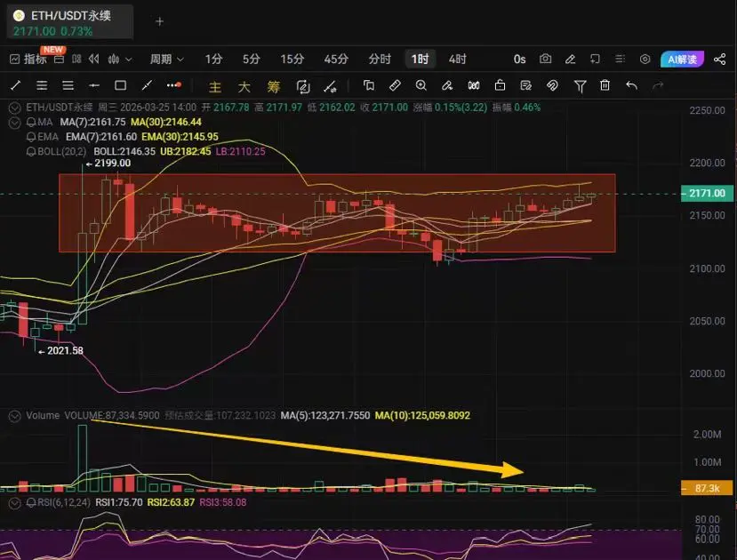Toggle EMA indicator alert bell

pos(31,137)
